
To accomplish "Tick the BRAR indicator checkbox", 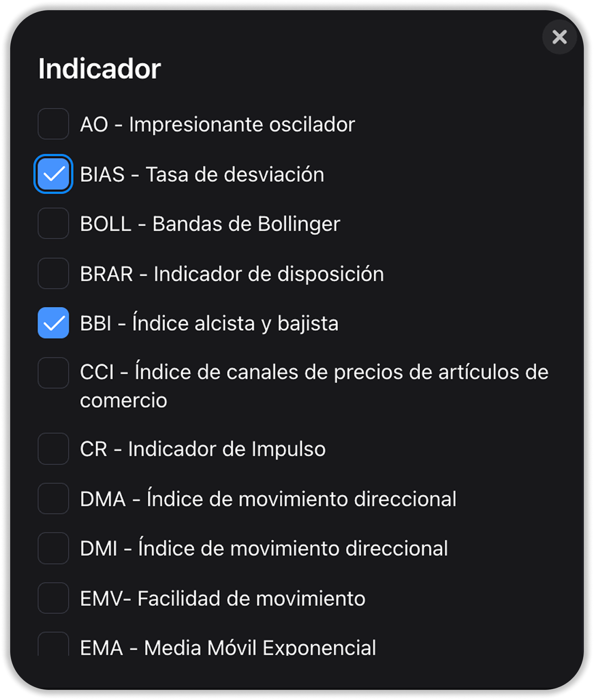I will click(53, 273).
